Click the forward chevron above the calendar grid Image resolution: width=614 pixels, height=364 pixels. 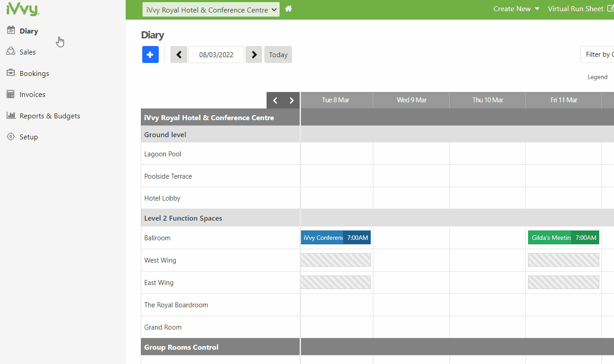(291, 100)
